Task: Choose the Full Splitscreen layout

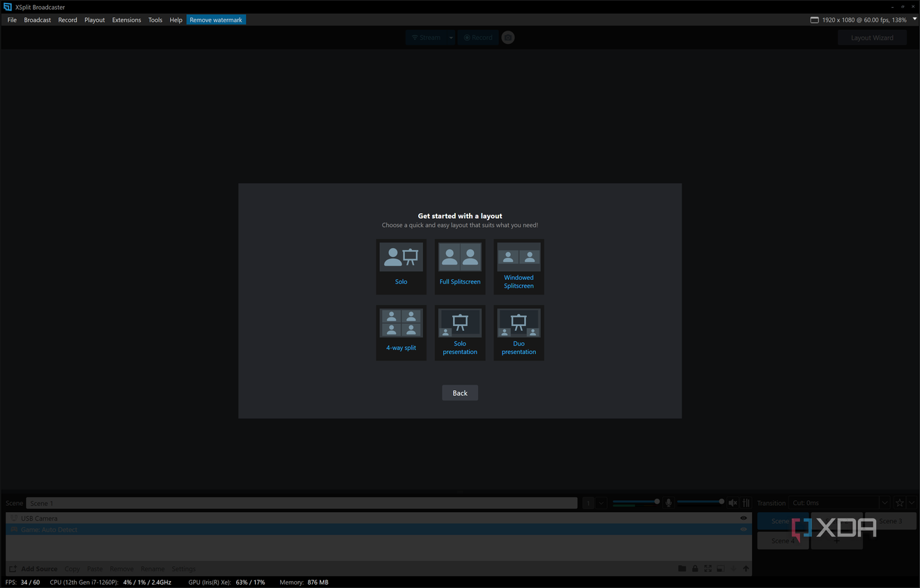Action: click(x=460, y=267)
